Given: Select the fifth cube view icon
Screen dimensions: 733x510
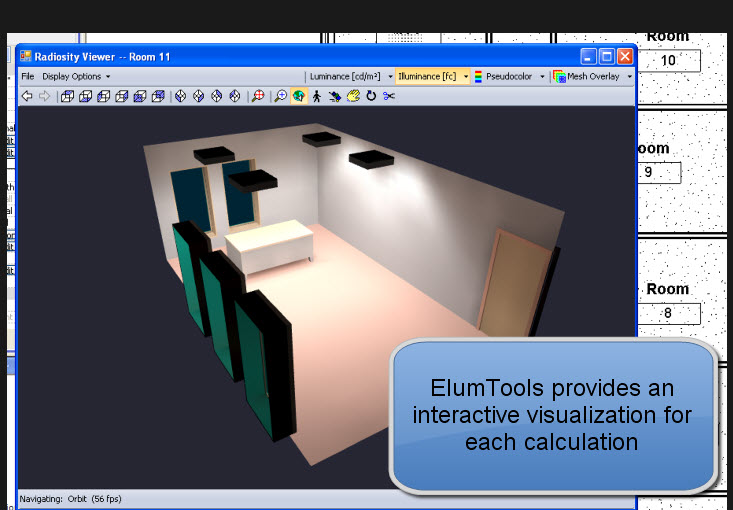Looking at the screenshot, I should pos(140,96).
